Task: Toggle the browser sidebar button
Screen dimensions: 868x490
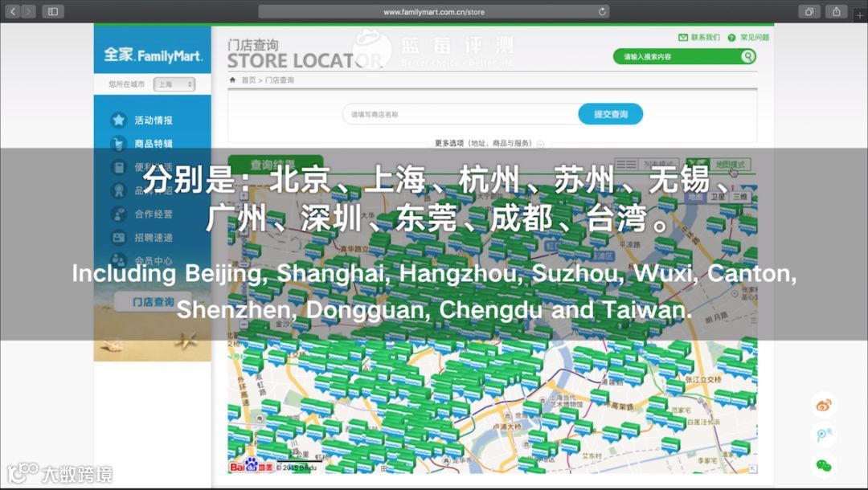Action: point(53,11)
